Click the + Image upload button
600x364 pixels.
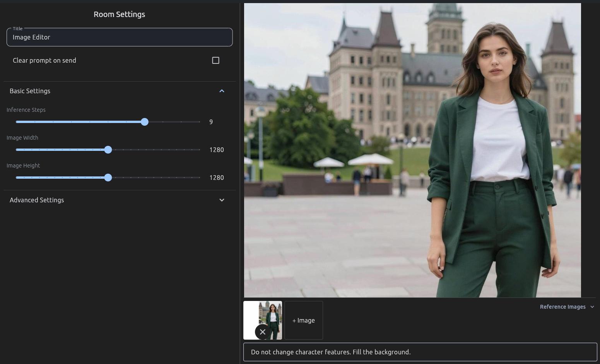click(x=303, y=320)
